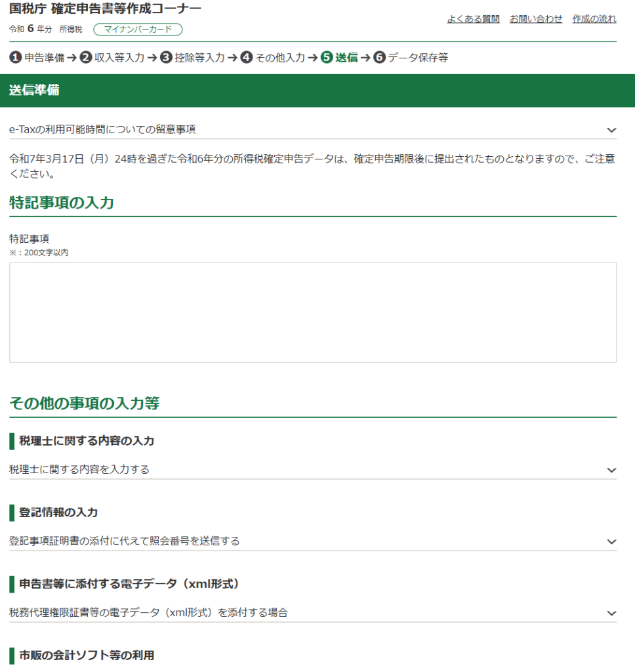Click the chevron on the xml形式 添付 row
The height and width of the screenshot is (672, 635).
click(611, 613)
